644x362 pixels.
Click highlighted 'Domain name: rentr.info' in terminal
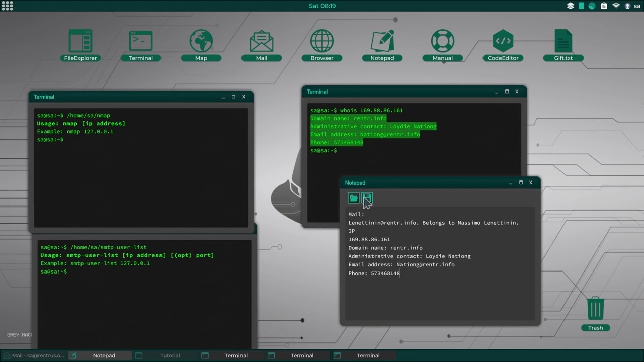(x=349, y=118)
